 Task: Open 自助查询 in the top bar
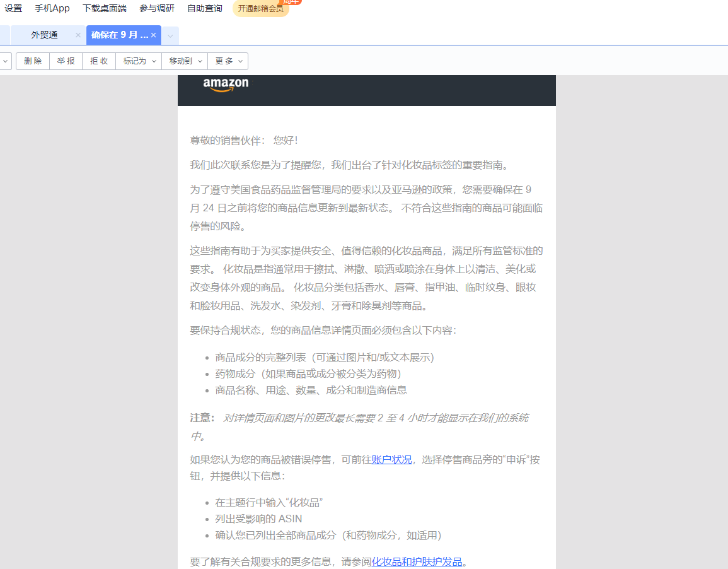[205, 8]
